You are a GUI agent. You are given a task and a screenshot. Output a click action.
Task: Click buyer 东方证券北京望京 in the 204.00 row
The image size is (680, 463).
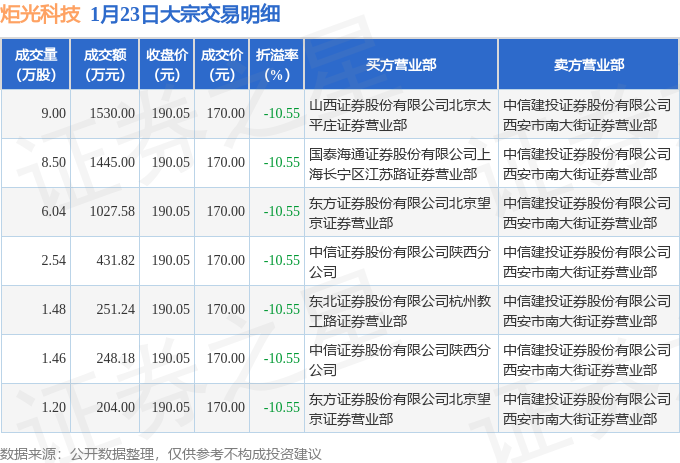400,409
